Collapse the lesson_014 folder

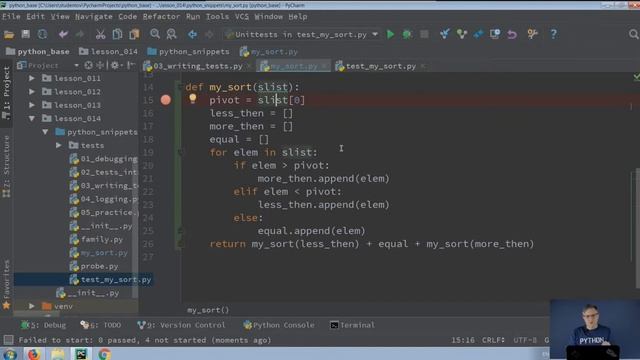pos(32,118)
